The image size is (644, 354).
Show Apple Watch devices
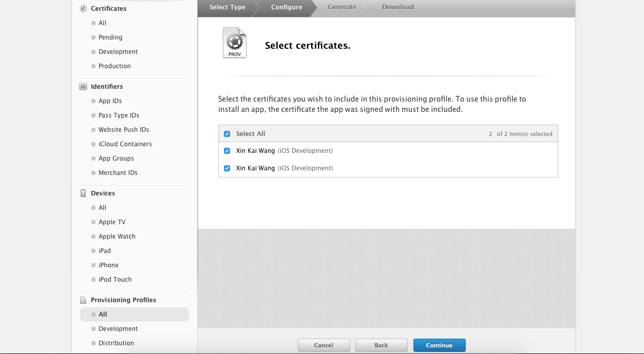pyautogui.click(x=117, y=237)
